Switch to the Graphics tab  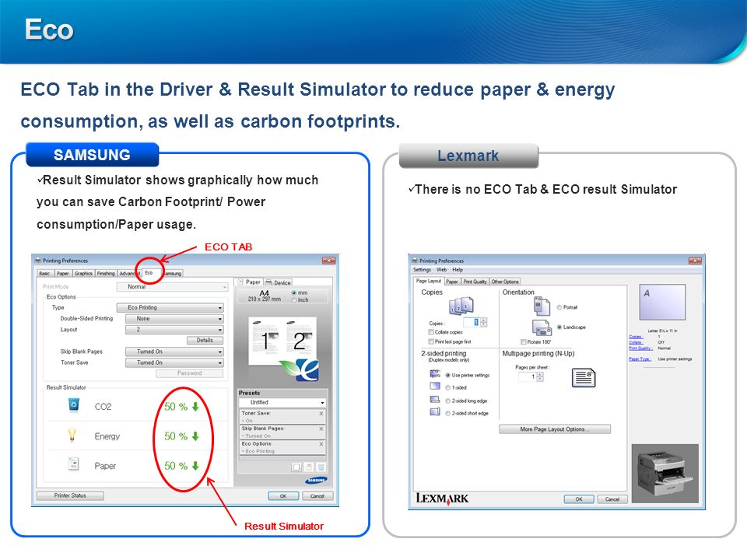(x=83, y=273)
